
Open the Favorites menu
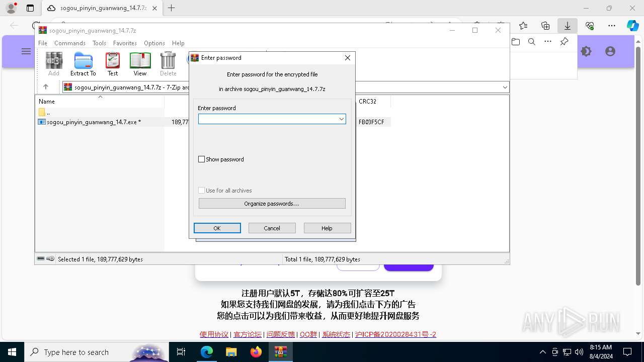(125, 43)
